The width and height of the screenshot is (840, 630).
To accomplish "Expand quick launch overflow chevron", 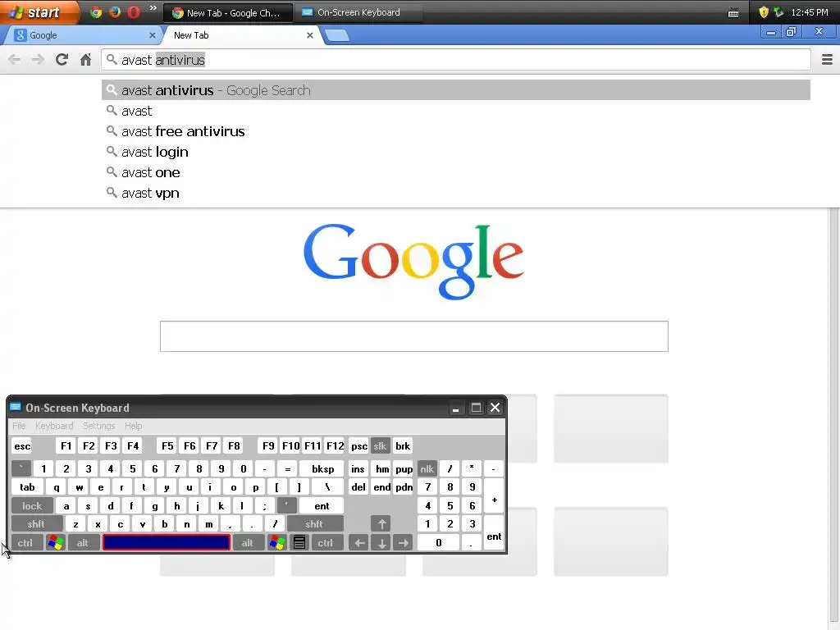I will point(153,8).
